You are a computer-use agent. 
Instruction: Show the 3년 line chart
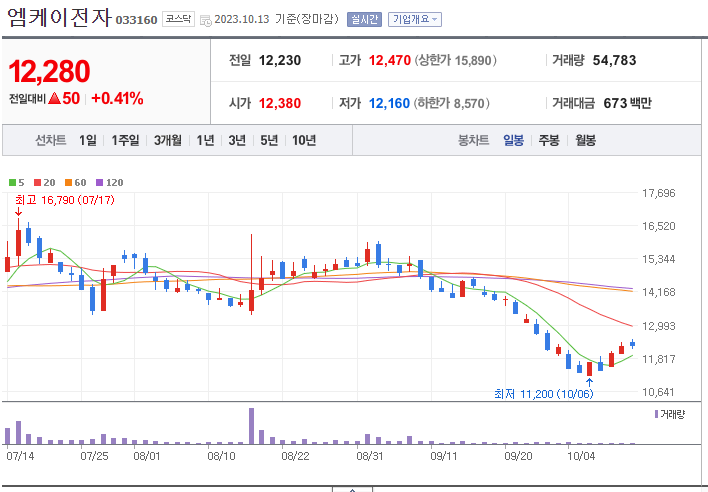click(237, 140)
